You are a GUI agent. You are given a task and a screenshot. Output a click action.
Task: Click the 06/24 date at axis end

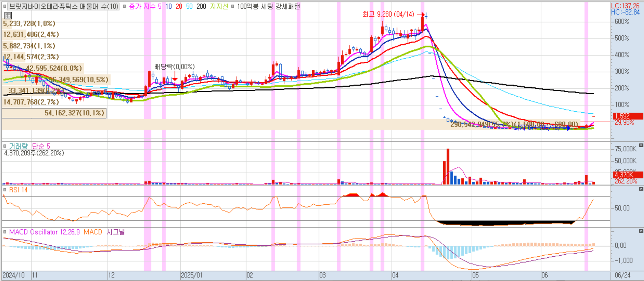click(x=623, y=275)
